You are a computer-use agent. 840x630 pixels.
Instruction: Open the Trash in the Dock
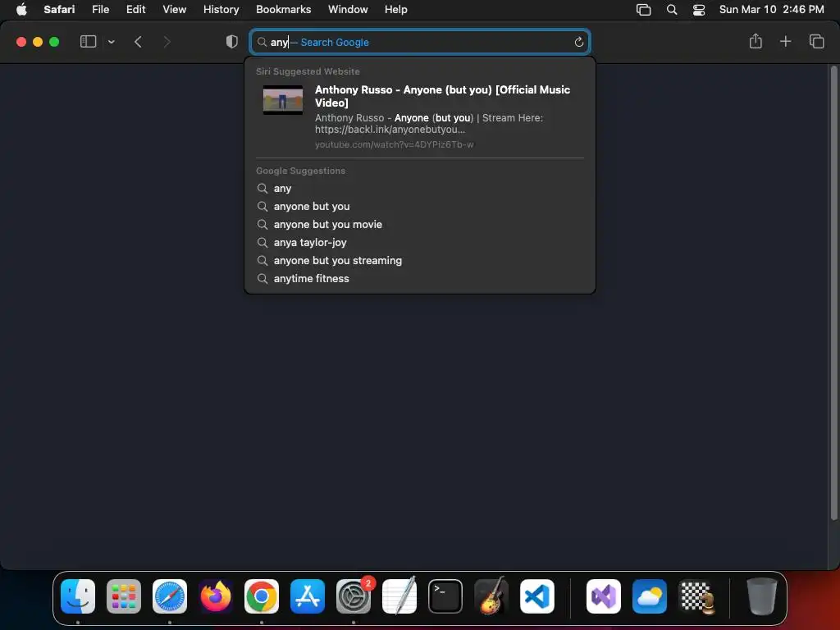coord(761,596)
